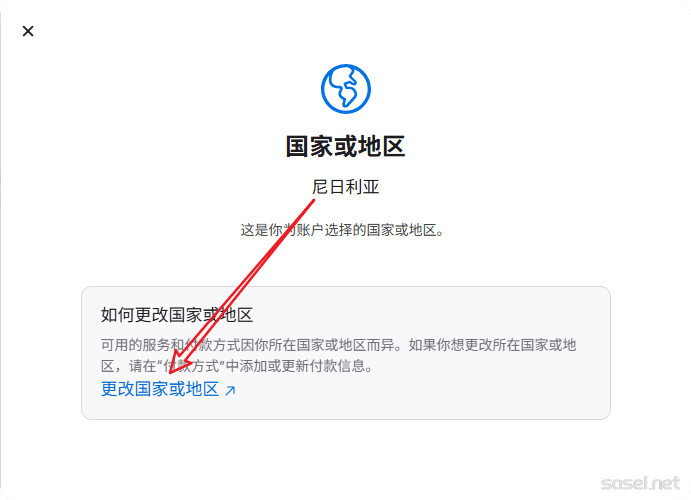Click the 账户 word in the description line

pos(310,230)
